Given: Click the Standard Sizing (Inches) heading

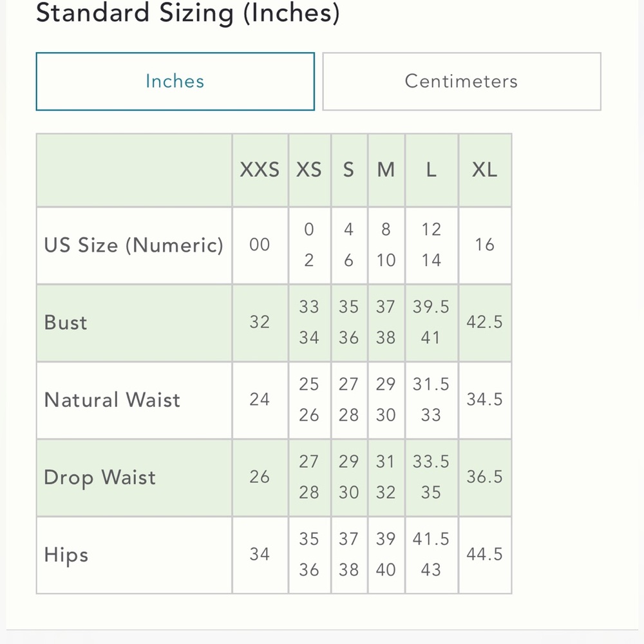Looking at the screenshot, I should [187, 13].
